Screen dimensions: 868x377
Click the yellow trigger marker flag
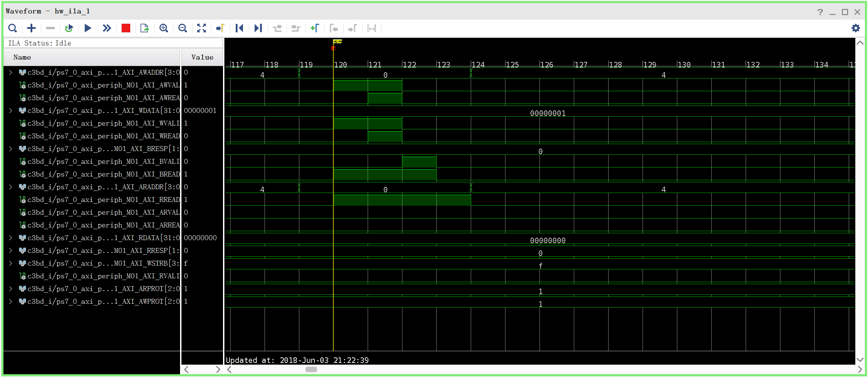click(x=337, y=42)
